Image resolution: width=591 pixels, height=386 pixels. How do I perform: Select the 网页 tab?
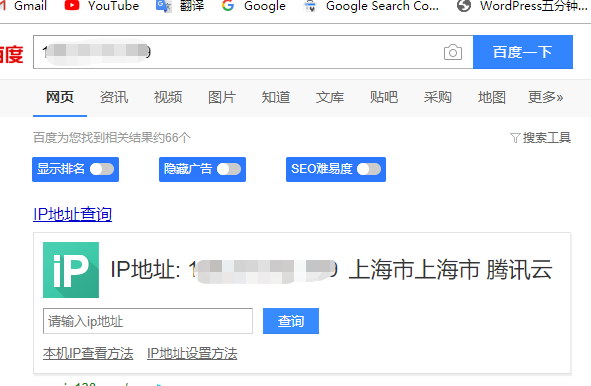60,97
